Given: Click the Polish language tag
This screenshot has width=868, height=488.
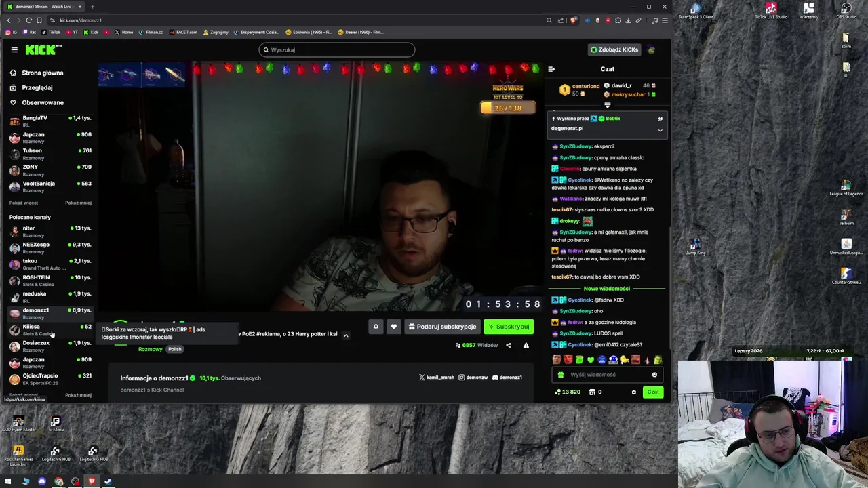Looking at the screenshot, I should coord(175,349).
